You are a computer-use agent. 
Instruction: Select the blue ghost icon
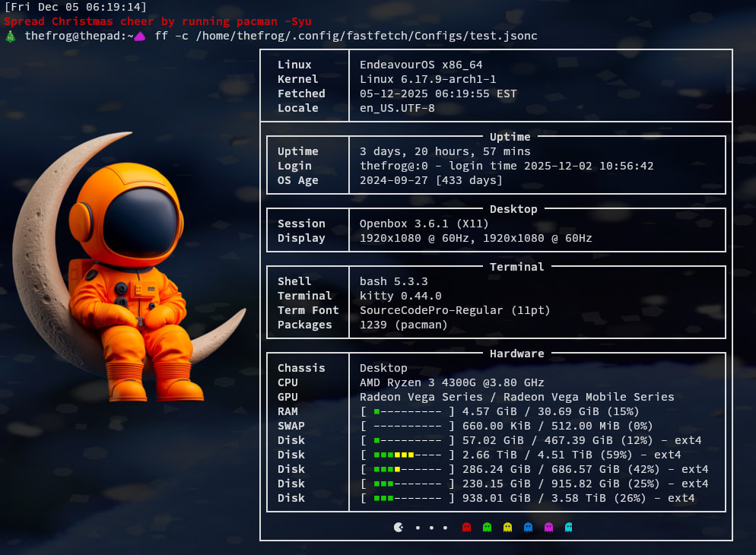529,527
